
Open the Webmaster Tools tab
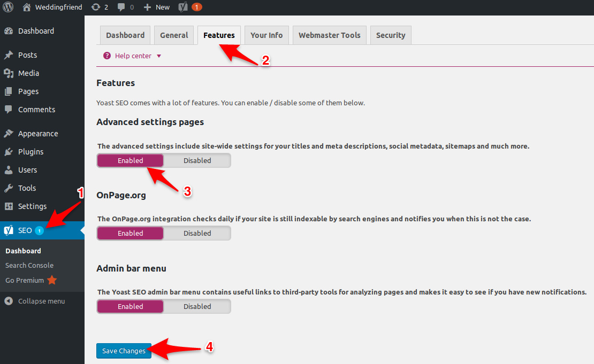(x=330, y=35)
